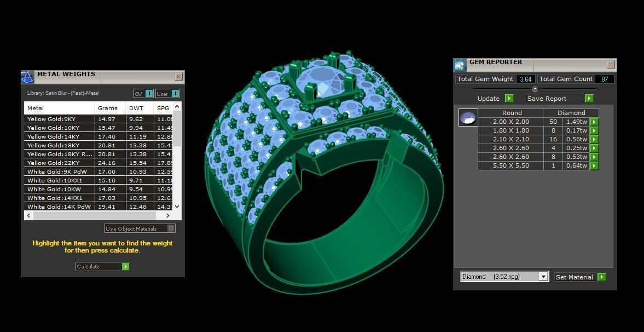Click the horizontal scroll left arrow
This screenshot has height=332, width=644.
pyautogui.click(x=28, y=215)
